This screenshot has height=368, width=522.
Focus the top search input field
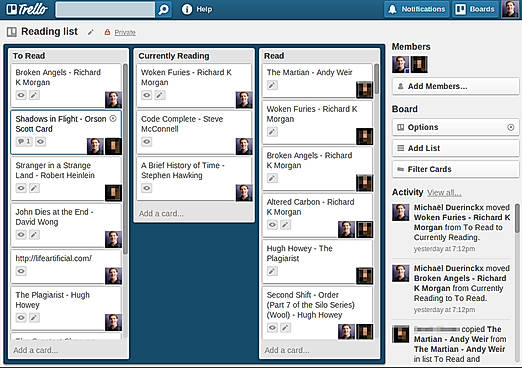coord(105,9)
